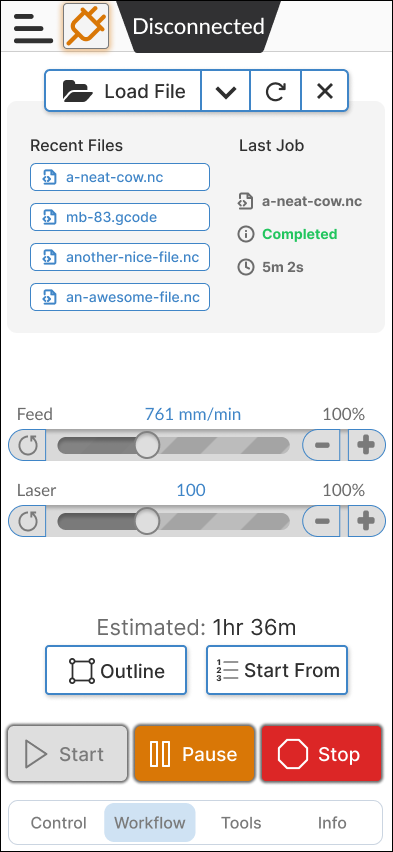The image size is (393, 852).
Task: Reset the Laser override
Action: coord(27,522)
